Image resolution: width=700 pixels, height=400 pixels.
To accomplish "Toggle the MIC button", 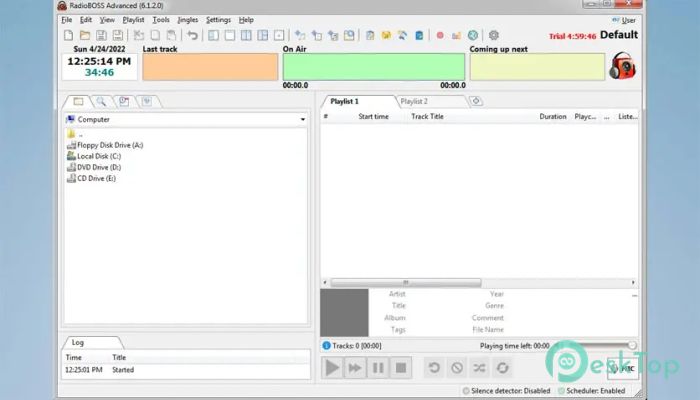I will pos(623,368).
